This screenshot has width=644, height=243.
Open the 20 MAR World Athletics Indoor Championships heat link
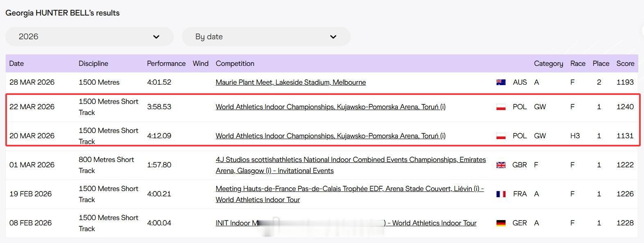click(x=331, y=136)
